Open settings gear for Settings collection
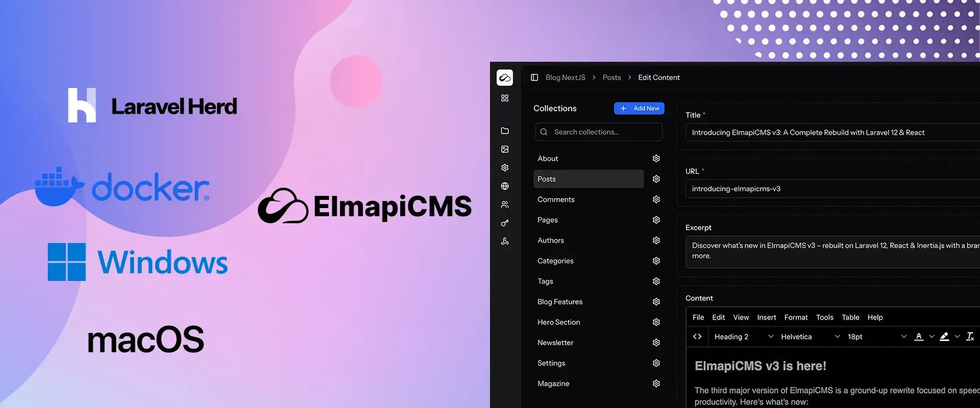The width and height of the screenshot is (980, 408). point(656,363)
